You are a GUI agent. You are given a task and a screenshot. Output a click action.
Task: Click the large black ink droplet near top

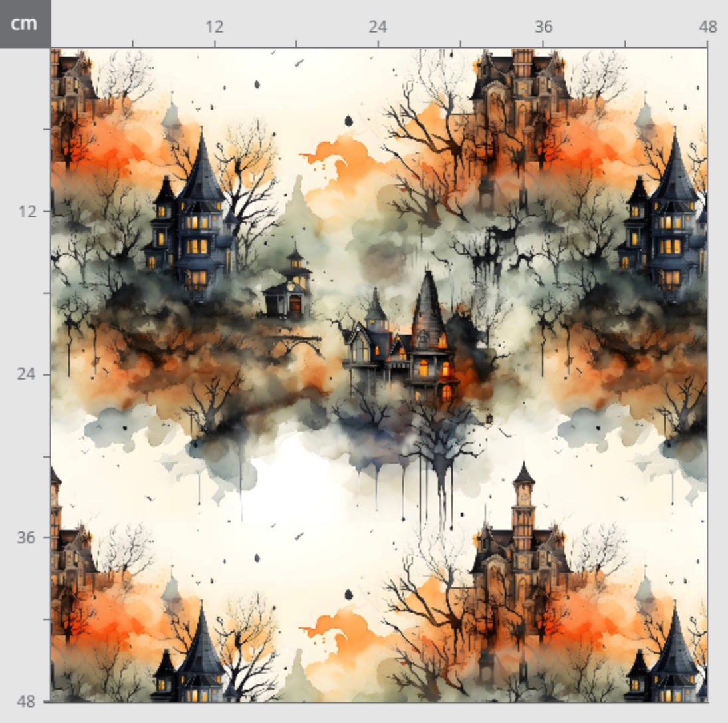click(x=348, y=121)
